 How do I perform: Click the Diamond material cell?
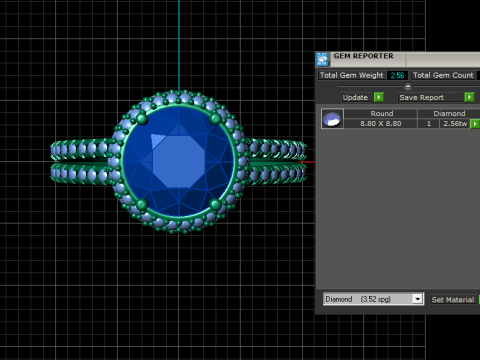coord(449,114)
